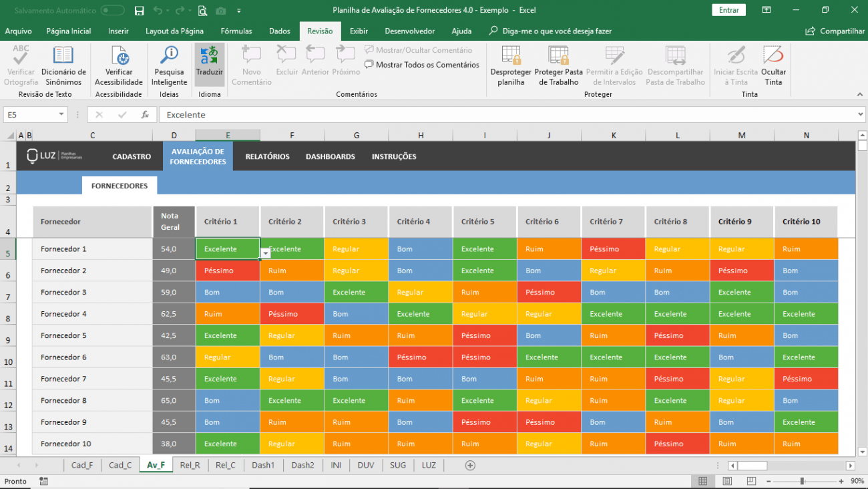The width and height of the screenshot is (868, 489).
Task: Click Iniciar Escrita à Tinta
Action: (736, 65)
